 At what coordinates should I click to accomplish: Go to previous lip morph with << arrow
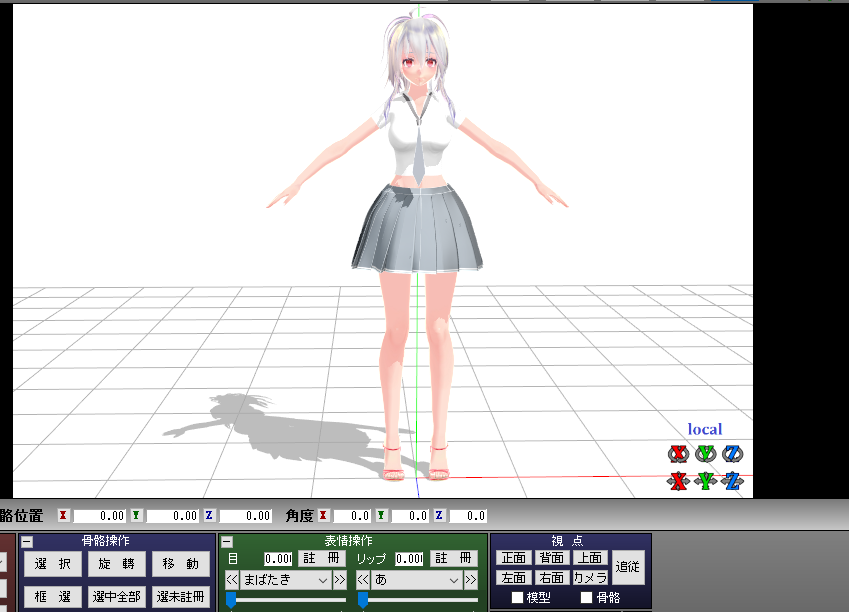(363, 580)
